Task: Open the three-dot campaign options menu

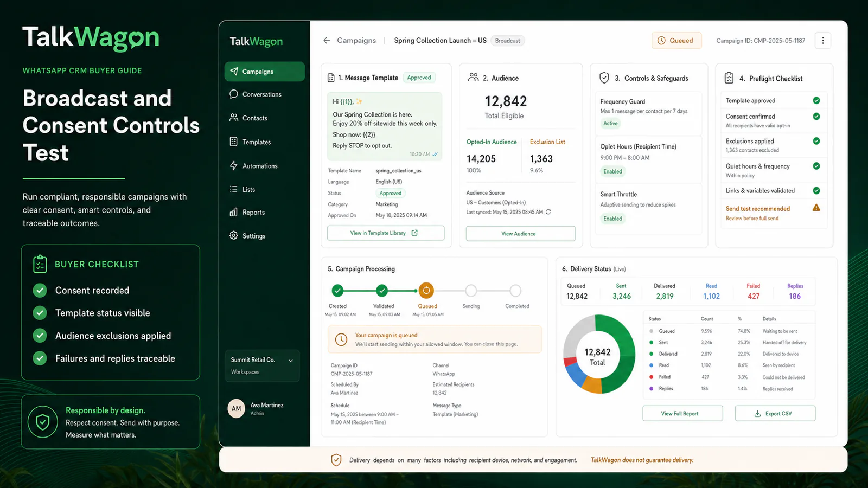Action: (822, 41)
